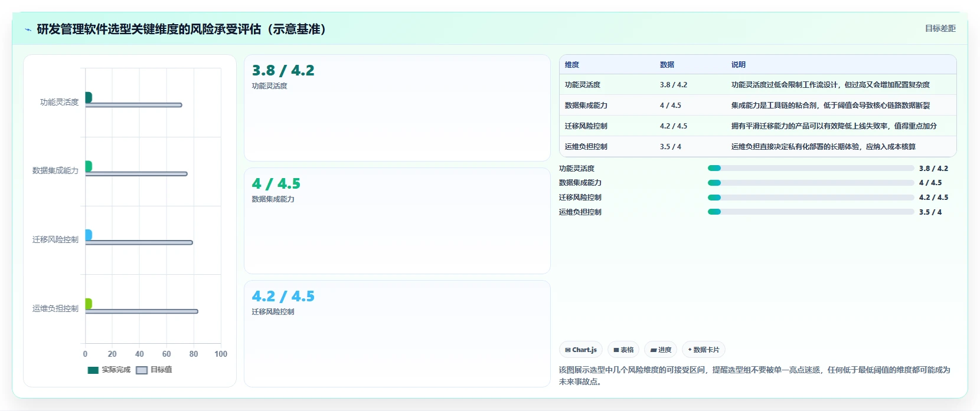
Task: Click the 数据集成能力 actual bar in chart
Action: [x=89, y=166]
